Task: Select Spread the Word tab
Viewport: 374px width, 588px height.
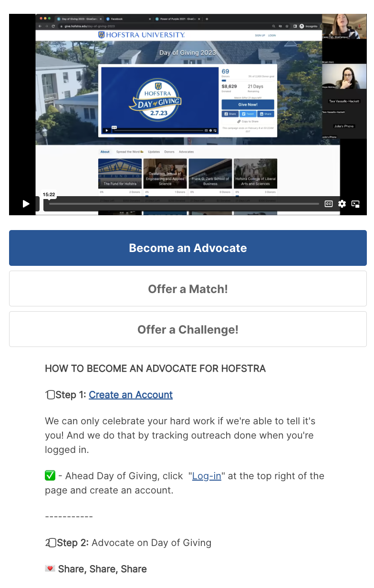Action: 130,152
